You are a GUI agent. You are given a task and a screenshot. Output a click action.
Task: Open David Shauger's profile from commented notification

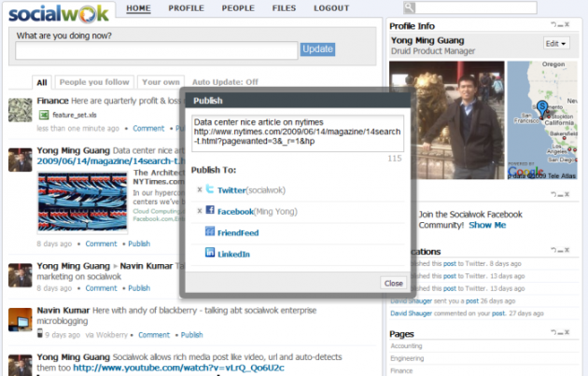click(x=412, y=313)
